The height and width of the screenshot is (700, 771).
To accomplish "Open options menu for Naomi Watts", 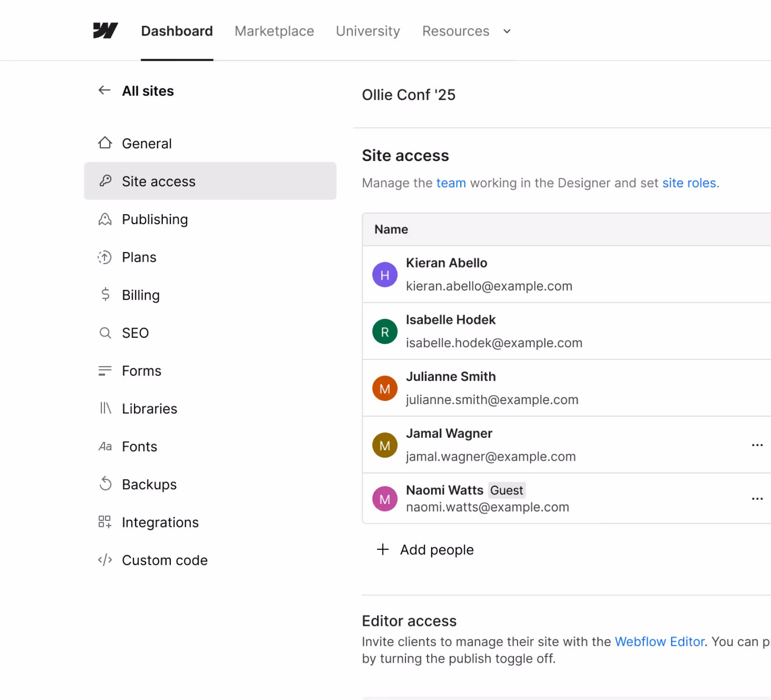I will click(757, 498).
